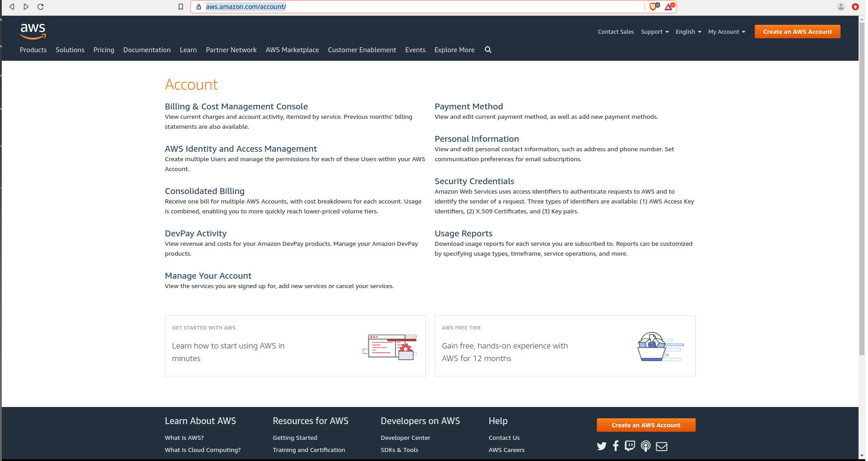Open the AWS Marketplace menu item
Screen dimensions: 868x461
(292, 50)
